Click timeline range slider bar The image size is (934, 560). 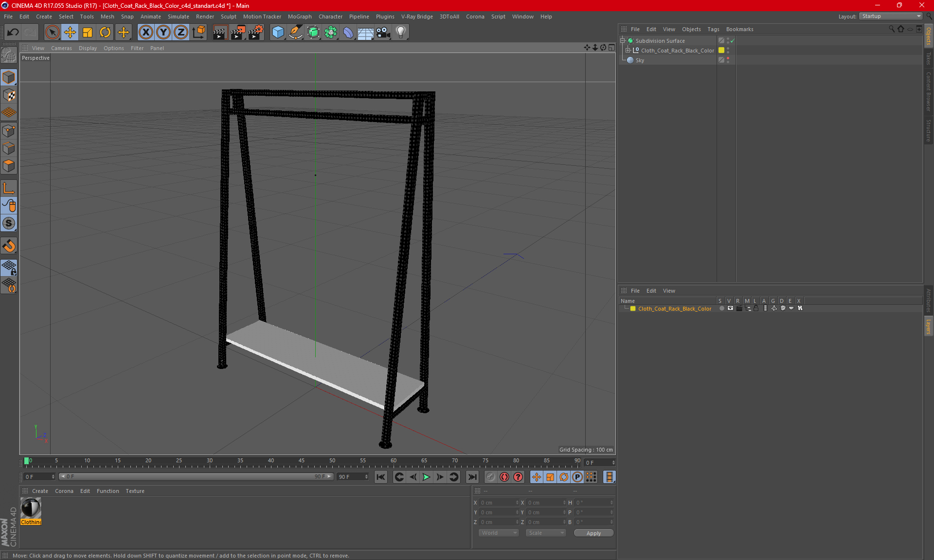point(196,476)
